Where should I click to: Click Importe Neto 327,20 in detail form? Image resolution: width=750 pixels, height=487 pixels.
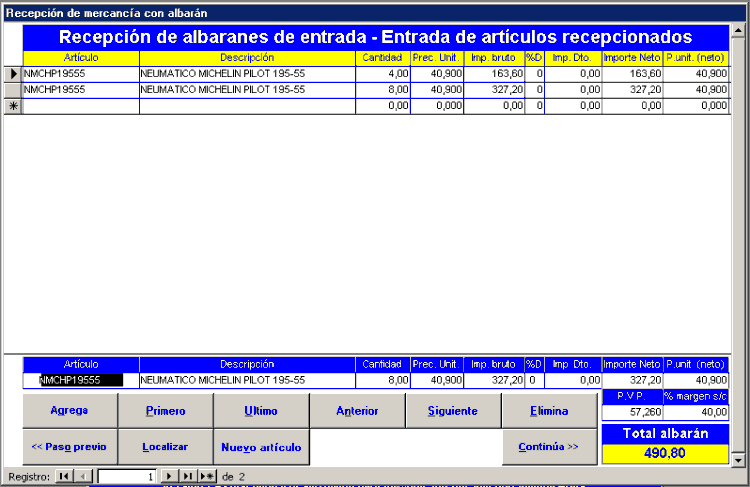(632, 380)
